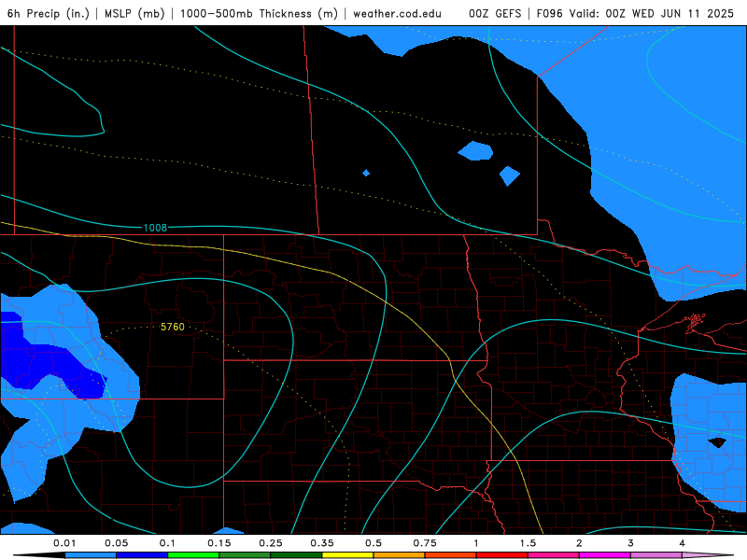747x560 pixels.
Task: Click the '6h Precip (in.)' header label
Action: pyautogui.click(x=49, y=13)
